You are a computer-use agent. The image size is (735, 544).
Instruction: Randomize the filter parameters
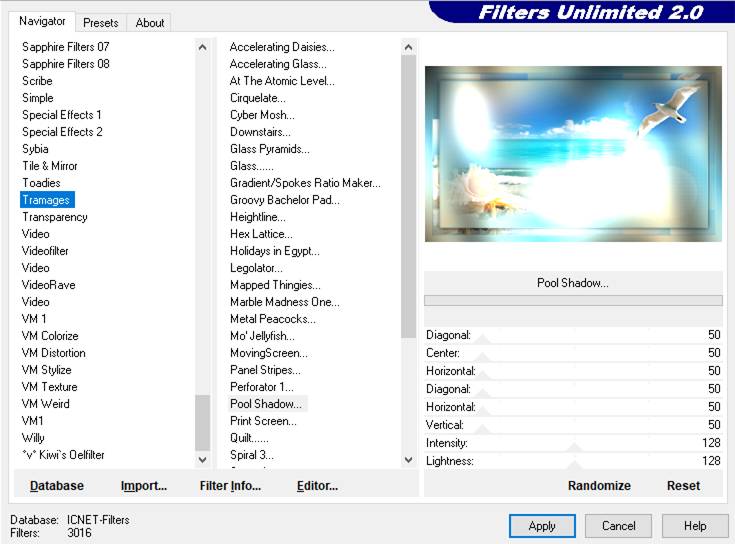point(599,486)
